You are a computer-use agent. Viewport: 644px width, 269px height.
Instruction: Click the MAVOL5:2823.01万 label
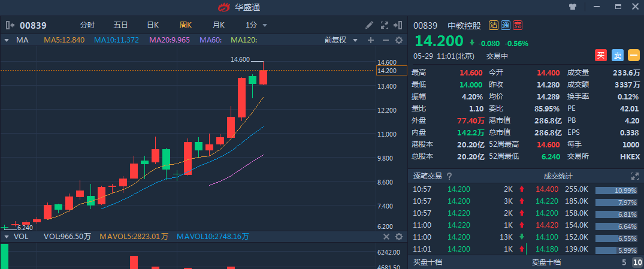point(134,237)
